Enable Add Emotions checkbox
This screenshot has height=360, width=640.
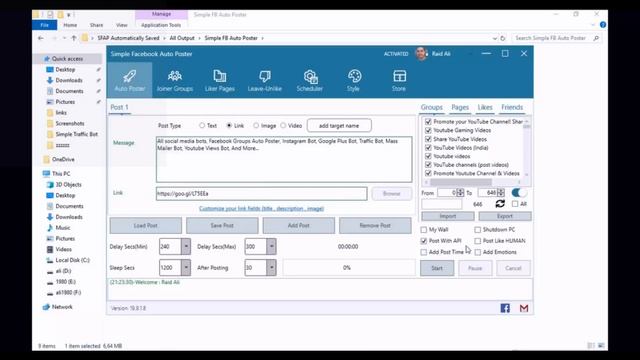478,252
